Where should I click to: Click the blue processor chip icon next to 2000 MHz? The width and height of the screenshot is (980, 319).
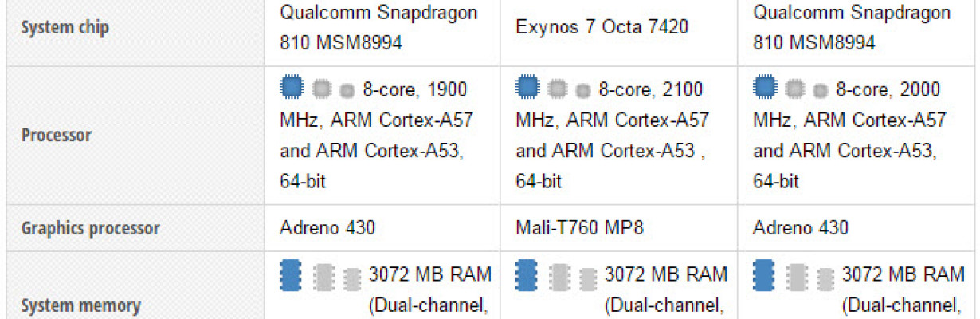[x=765, y=86]
